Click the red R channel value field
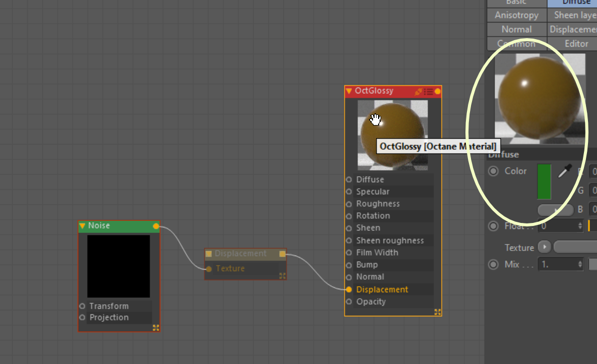 click(x=593, y=171)
